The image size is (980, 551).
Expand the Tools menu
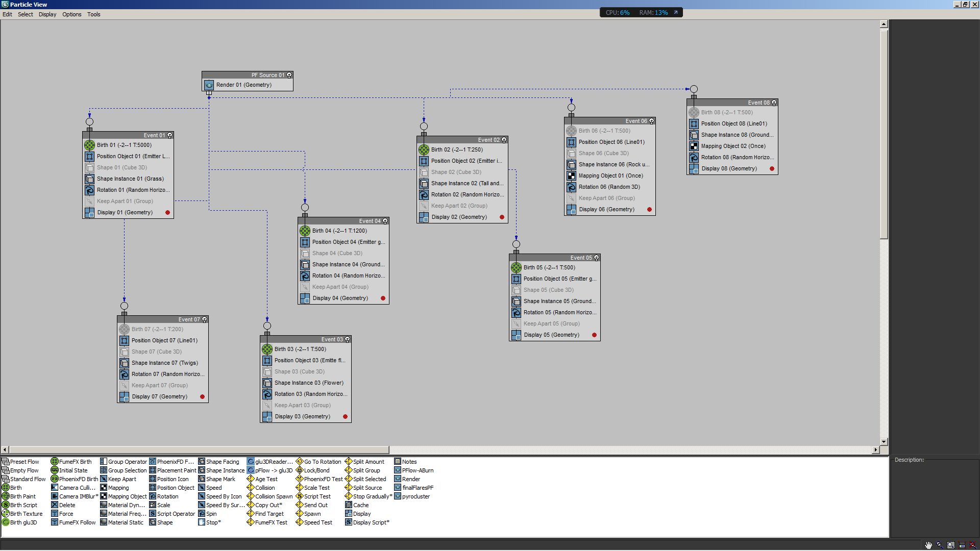[93, 14]
